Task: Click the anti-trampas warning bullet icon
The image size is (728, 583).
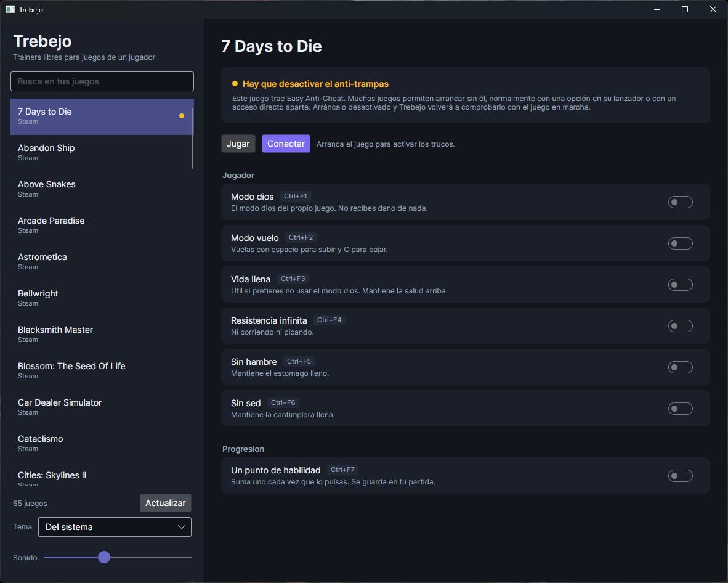Action: click(x=235, y=84)
